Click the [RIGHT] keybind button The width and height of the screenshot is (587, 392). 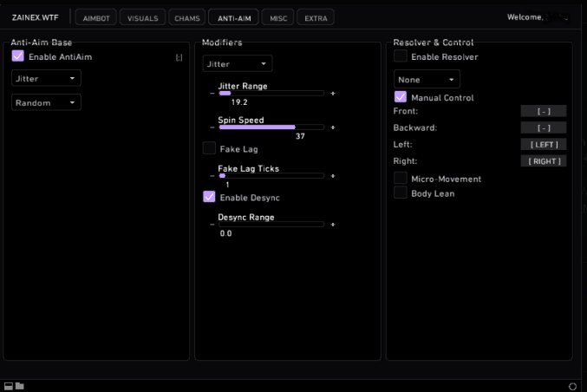coord(544,160)
